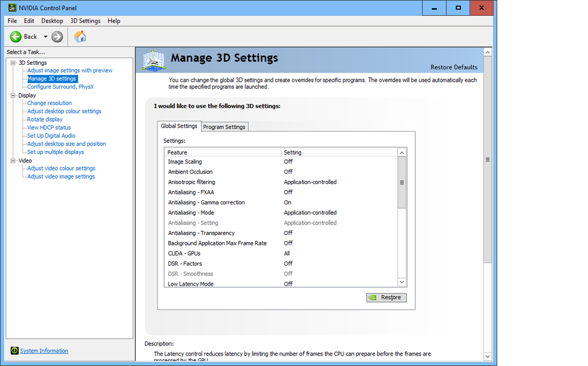
Task: Open Adjust image settings with preview
Action: (70, 70)
